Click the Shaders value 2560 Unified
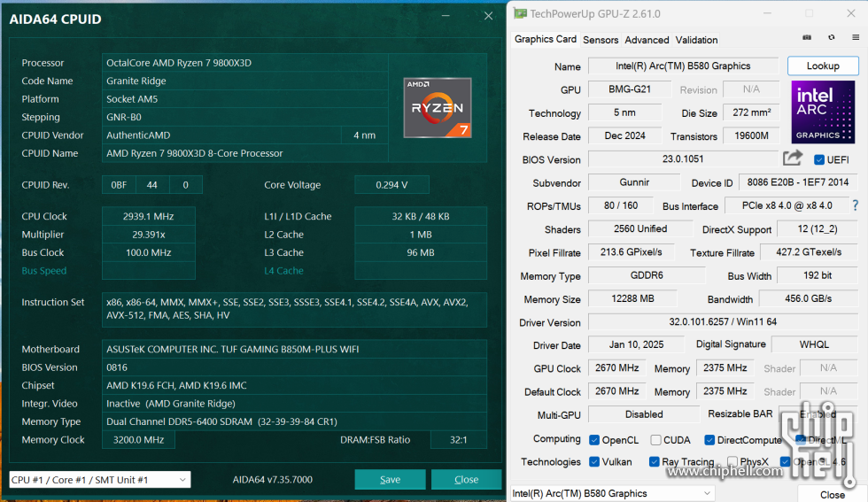 [640, 228]
